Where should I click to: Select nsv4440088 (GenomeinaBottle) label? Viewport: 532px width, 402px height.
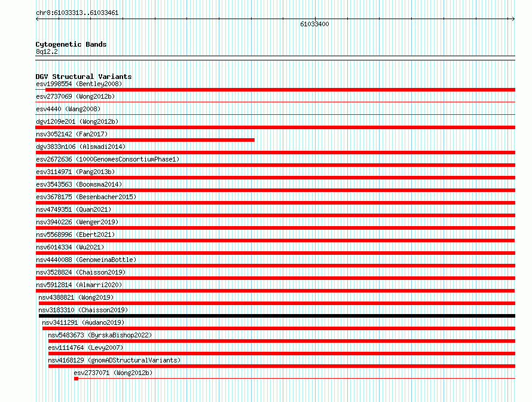(x=86, y=260)
